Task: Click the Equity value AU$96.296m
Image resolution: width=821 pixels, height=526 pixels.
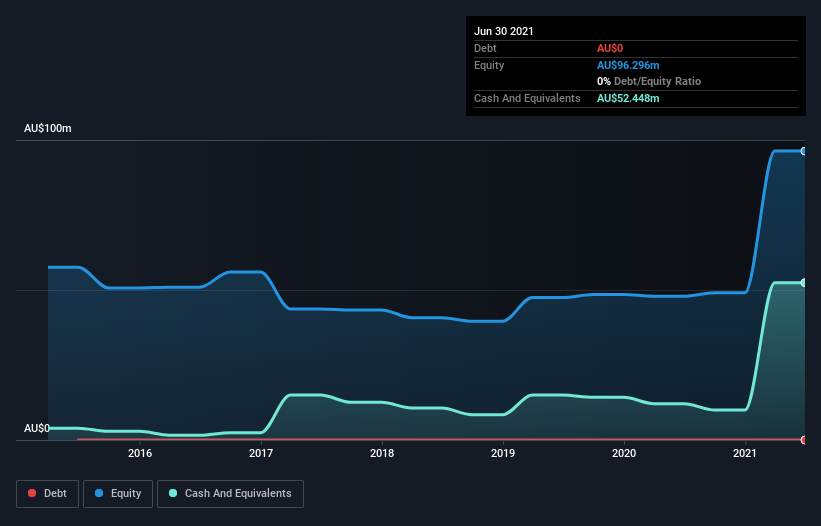Action: [628, 65]
